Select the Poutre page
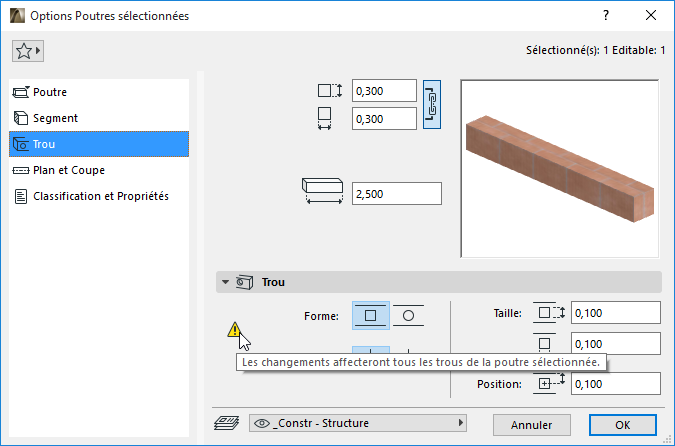 tap(99, 92)
